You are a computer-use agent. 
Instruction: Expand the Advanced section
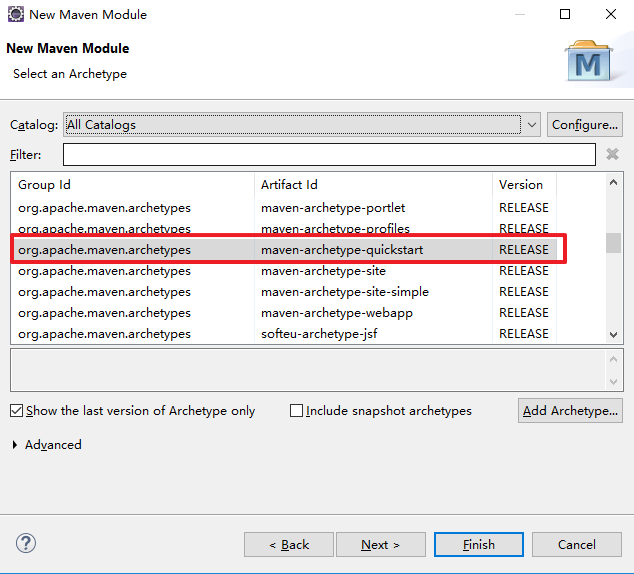click(15, 445)
